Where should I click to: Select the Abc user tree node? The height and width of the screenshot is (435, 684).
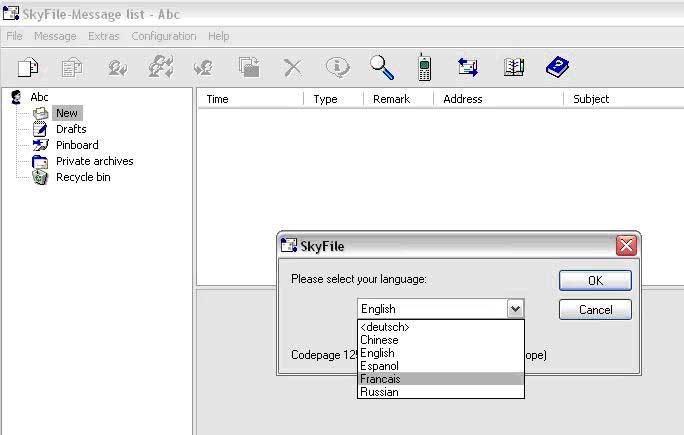(39, 97)
